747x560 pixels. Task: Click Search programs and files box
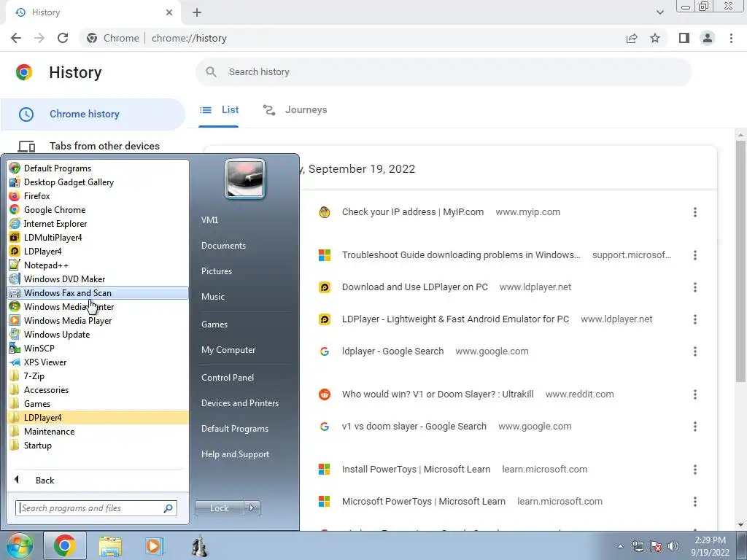[x=96, y=508]
